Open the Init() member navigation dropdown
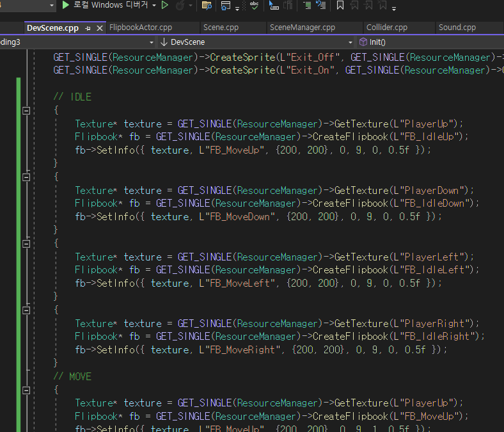The image size is (504, 432). tap(430, 42)
